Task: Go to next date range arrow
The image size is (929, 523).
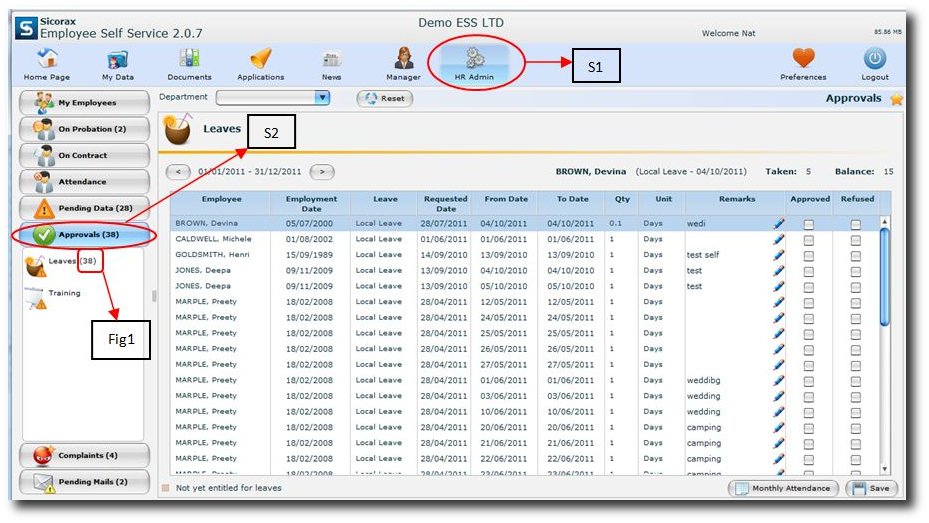Action: (322, 172)
